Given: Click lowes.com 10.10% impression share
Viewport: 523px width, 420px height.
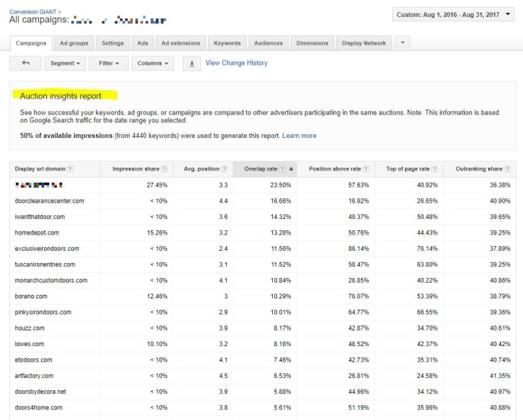Looking at the screenshot, I should 157,344.
